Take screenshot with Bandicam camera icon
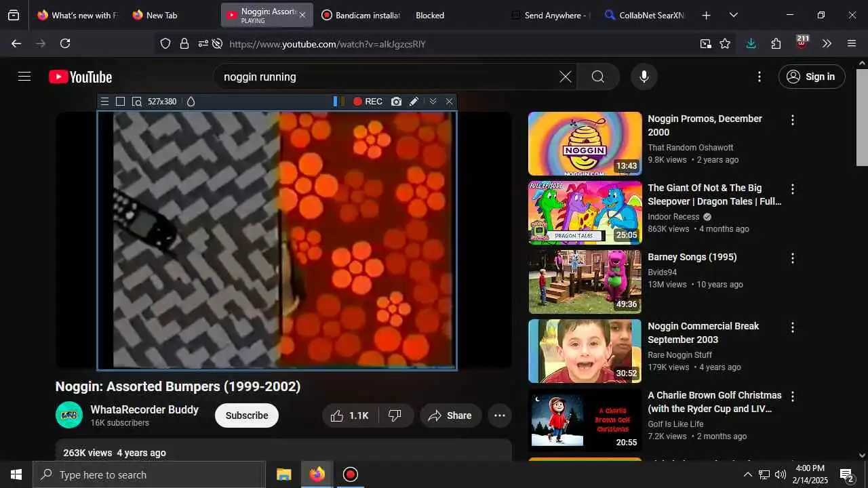The height and width of the screenshot is (488, 868). point(396,102)
